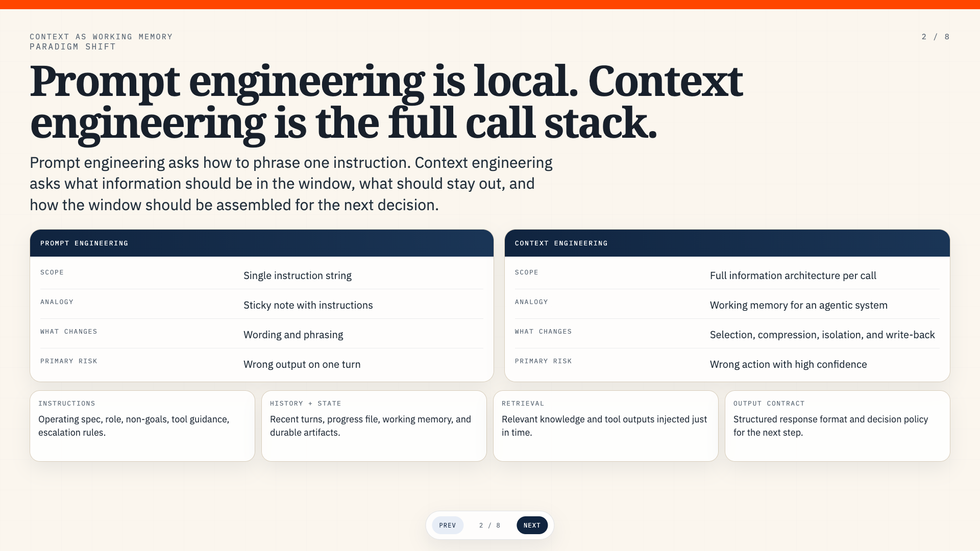
Task: Select 'Sticky note with instructions' analogy row
Action: pyautogui.click(x=262, y=304)
